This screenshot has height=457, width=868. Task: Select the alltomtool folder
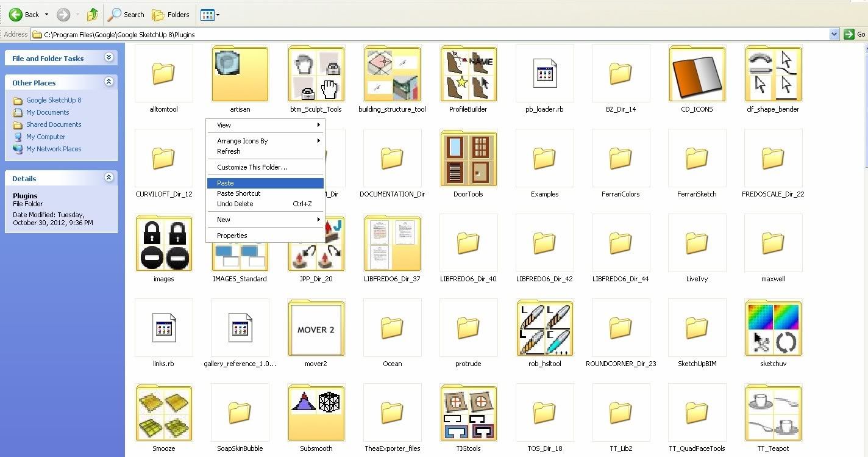click(163, 79)
